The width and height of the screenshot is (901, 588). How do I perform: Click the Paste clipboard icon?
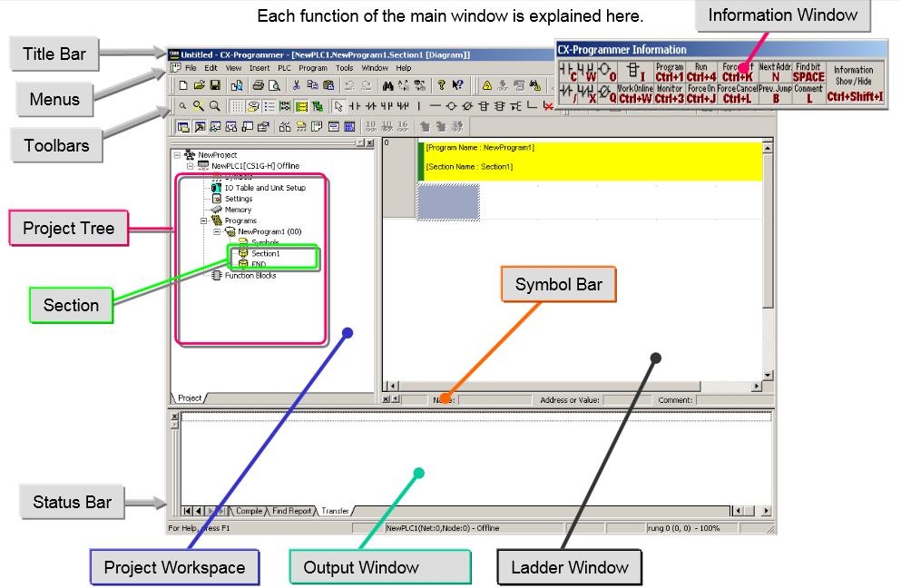pyautogui.click(x=328, y=85)
